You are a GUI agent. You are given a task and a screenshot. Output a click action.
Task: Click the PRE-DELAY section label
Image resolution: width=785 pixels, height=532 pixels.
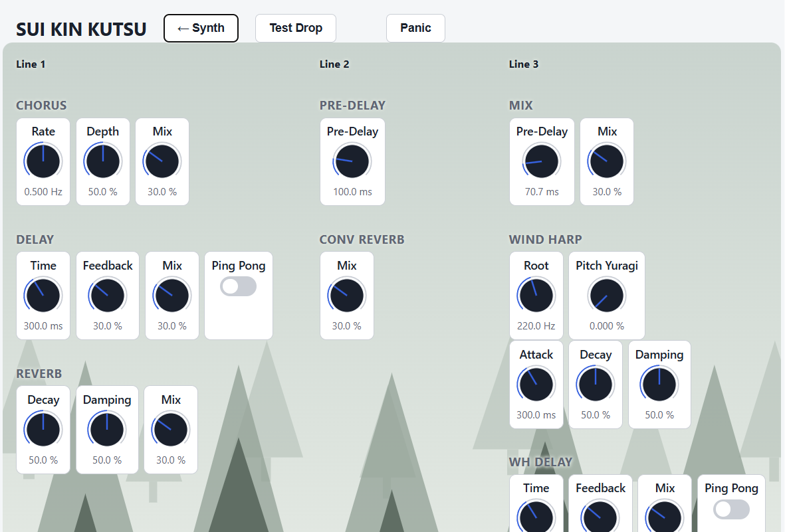tap(352, 106)
